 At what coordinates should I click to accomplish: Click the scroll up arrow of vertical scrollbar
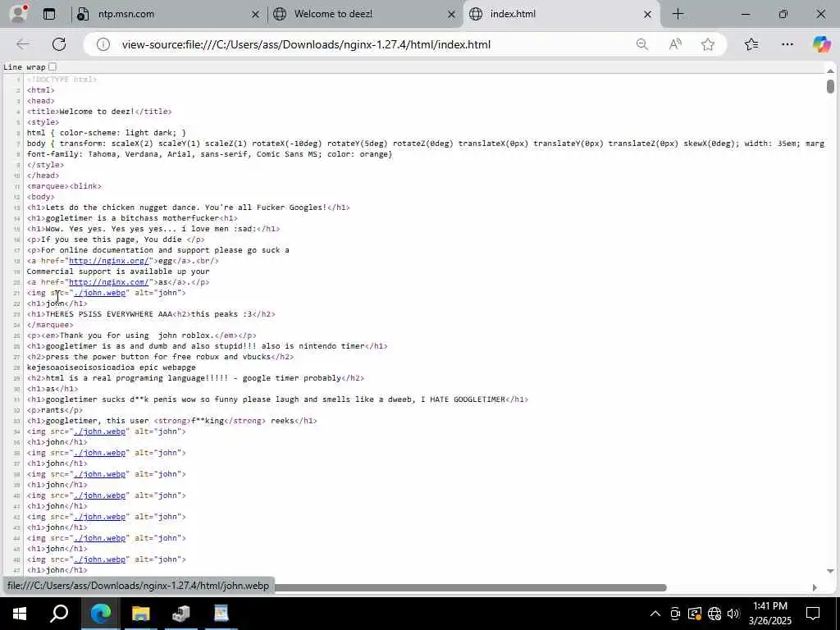click(x=830, y=71)
